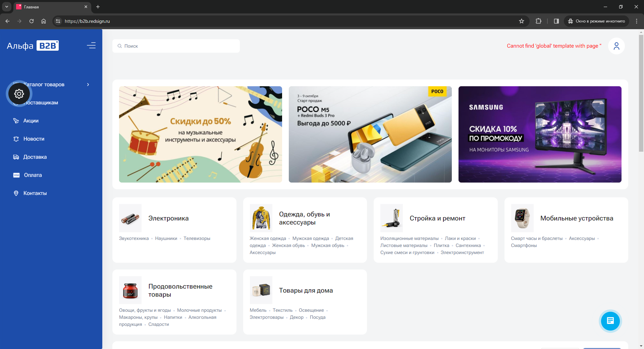View site information icon in address bar
This screenshot has height=349, width=644.
pyautogui.click(x=58, y=21)
